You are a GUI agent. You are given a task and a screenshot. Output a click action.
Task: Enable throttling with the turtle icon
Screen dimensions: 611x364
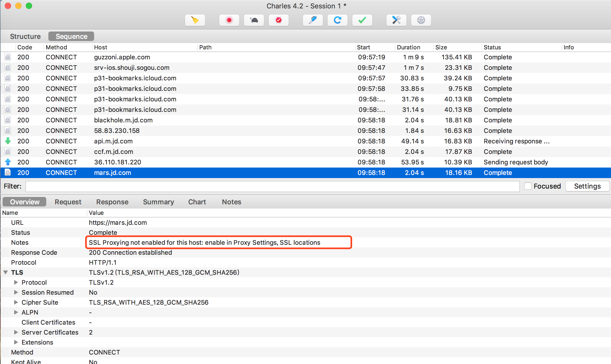254,20
